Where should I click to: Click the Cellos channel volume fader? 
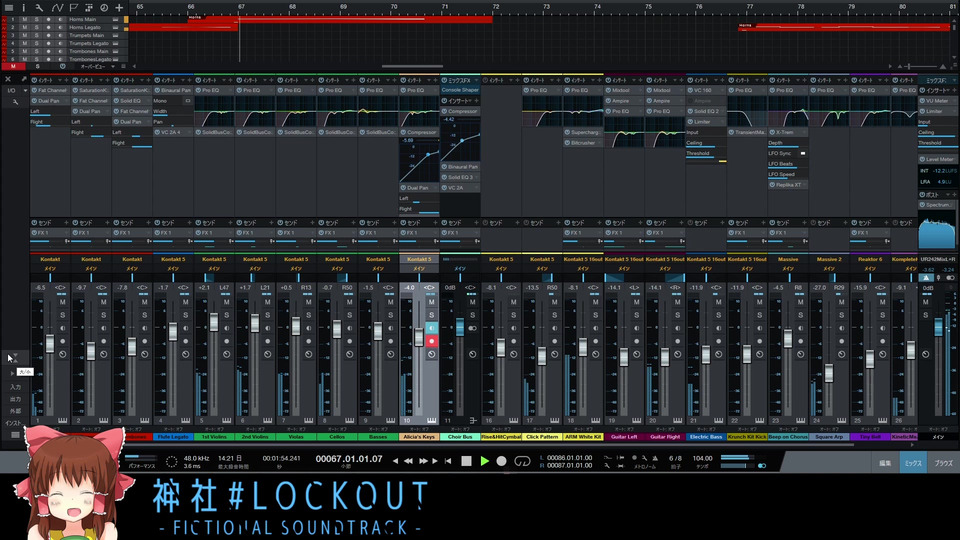click(x=337, y=328)
